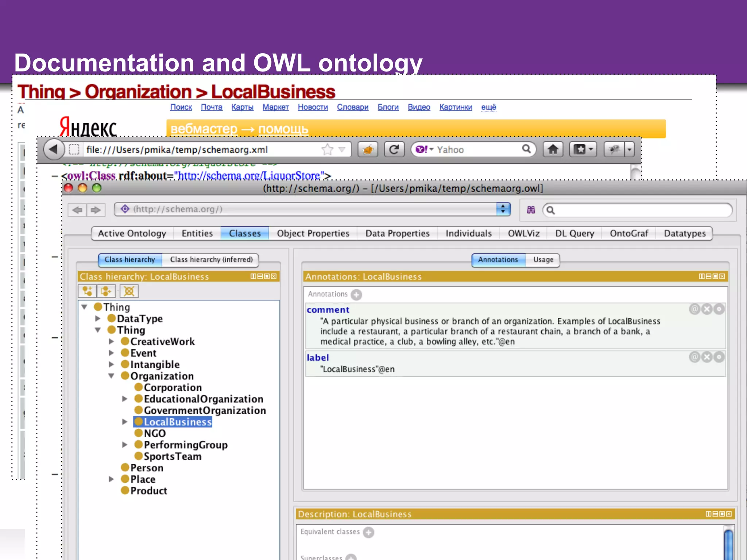Expand the Place node
747x560 pixels.
[111, 479]
